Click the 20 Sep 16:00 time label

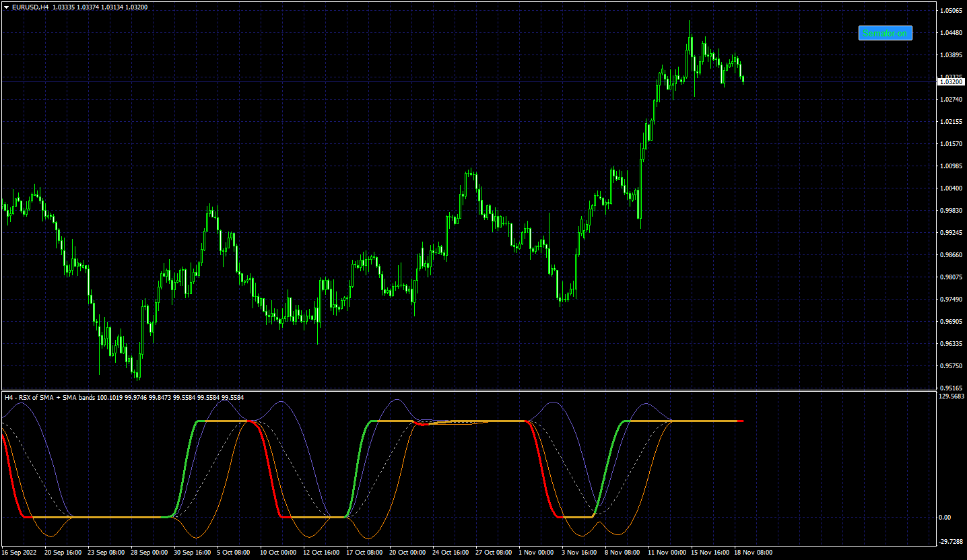tap(63, 553)
